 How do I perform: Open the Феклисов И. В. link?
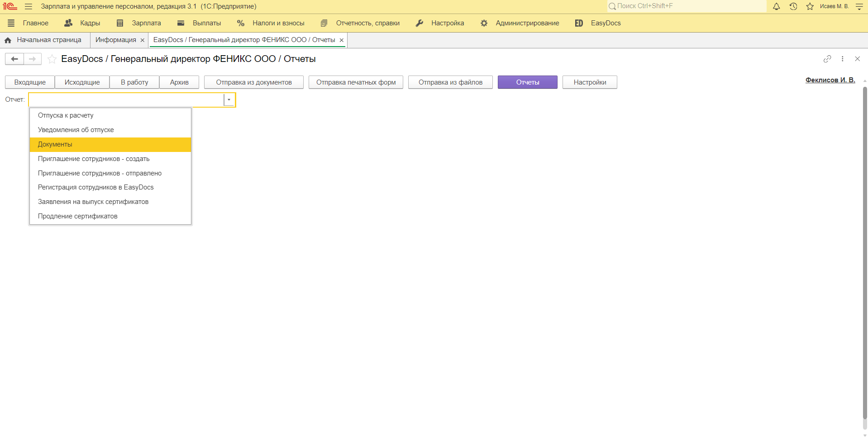click(830, 80)
